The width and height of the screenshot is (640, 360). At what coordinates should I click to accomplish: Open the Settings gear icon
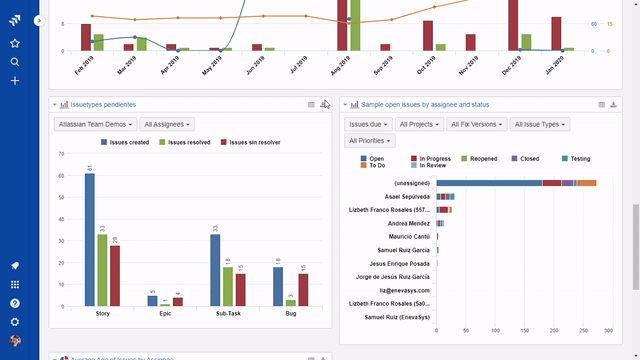[15, 322]
